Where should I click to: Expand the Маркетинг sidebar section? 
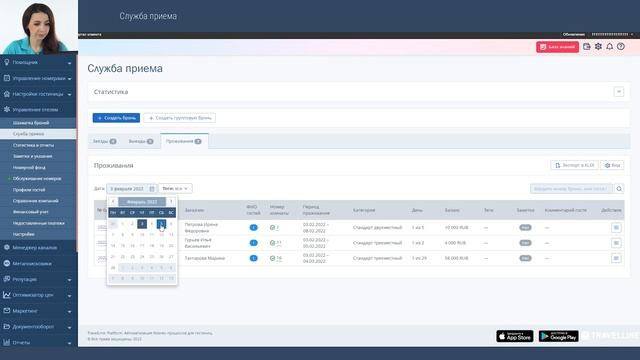pyautogui.click(x=38, y=311)
